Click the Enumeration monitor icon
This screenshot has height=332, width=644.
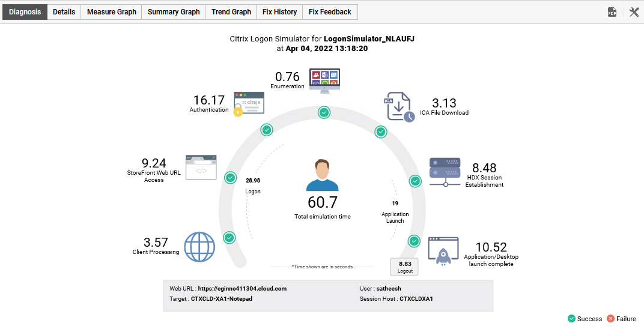click(x=324, y=81)
